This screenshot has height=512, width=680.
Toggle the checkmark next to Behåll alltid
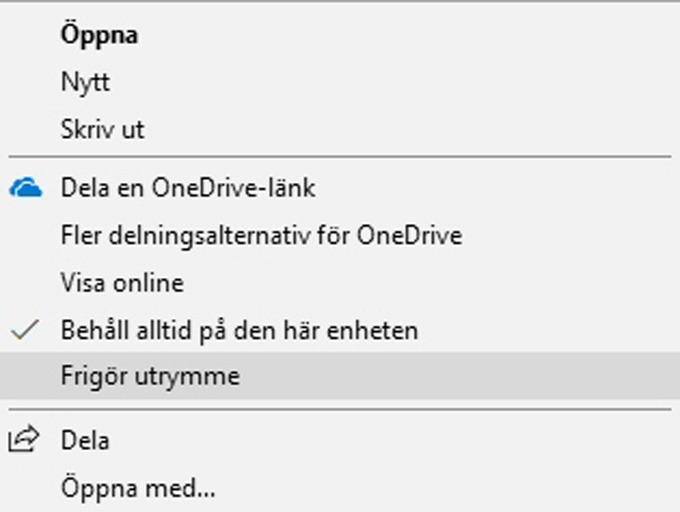[x=25, y=330]
